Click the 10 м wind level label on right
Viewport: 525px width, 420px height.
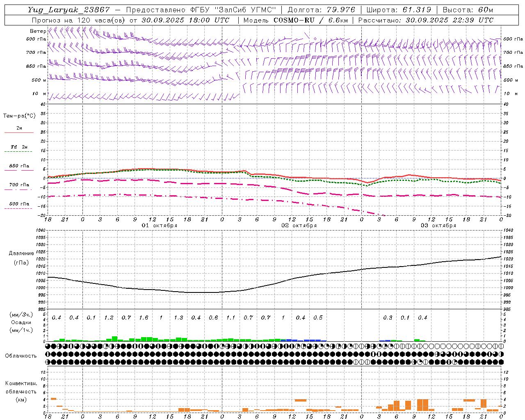pyautogui.click(x=511, y=94)
